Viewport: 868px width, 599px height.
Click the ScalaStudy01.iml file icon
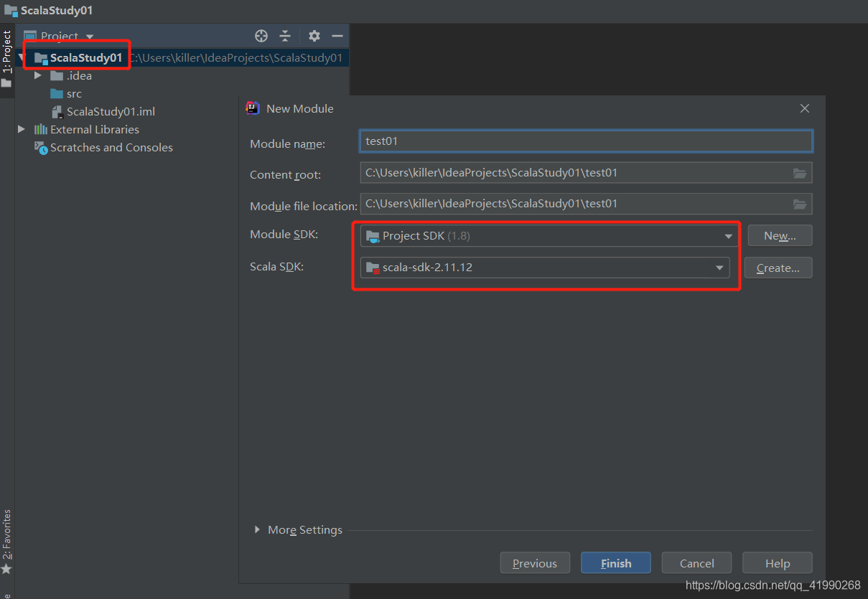(57, 112)
